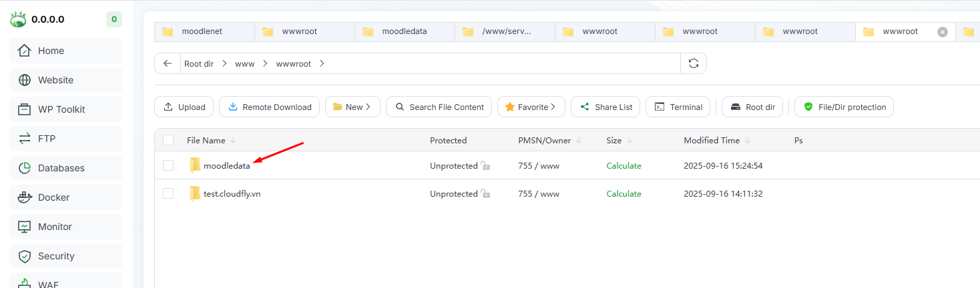Open the Terminal from the toolbar
This screenshot has width=980, height=288.
coord(678,107)
